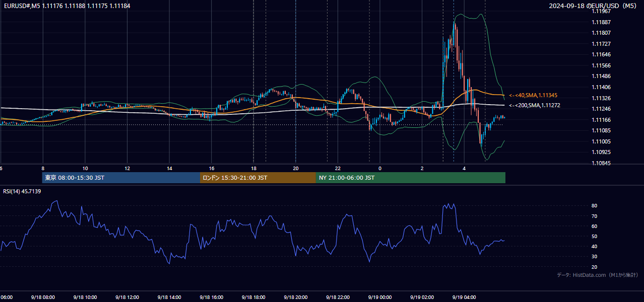Screen dimensions: 644x302
Task: Click price axis value 1.10845
Action: (601, 163)
